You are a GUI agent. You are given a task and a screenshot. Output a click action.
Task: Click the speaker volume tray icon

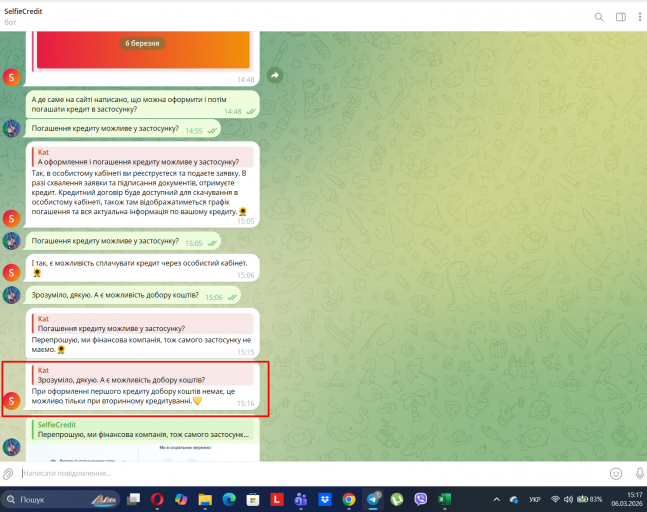[x=568, y=499]
